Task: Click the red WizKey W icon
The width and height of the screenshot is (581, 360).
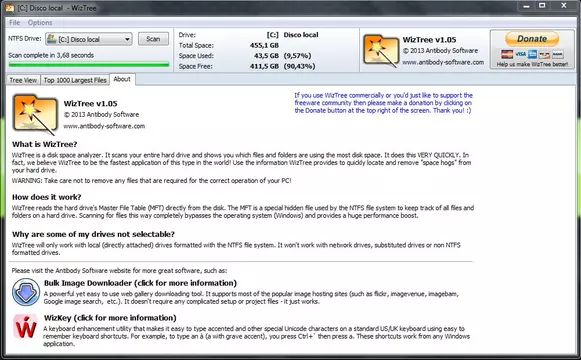Action: coord(26,327)
